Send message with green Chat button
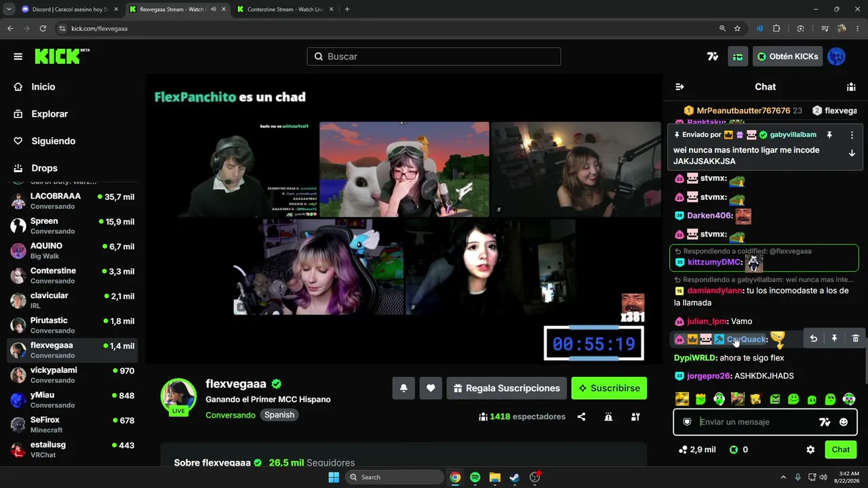 pos(841,449)
